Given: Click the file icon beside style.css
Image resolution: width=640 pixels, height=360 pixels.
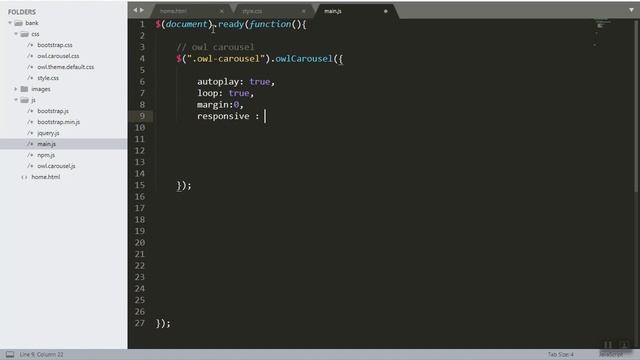Looking at the screenshot, I should pos(30,78).
